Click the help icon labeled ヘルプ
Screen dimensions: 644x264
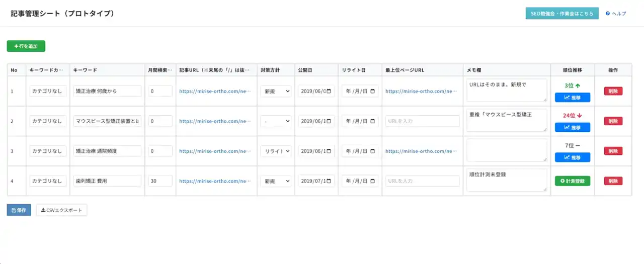[x=608, y=14]
